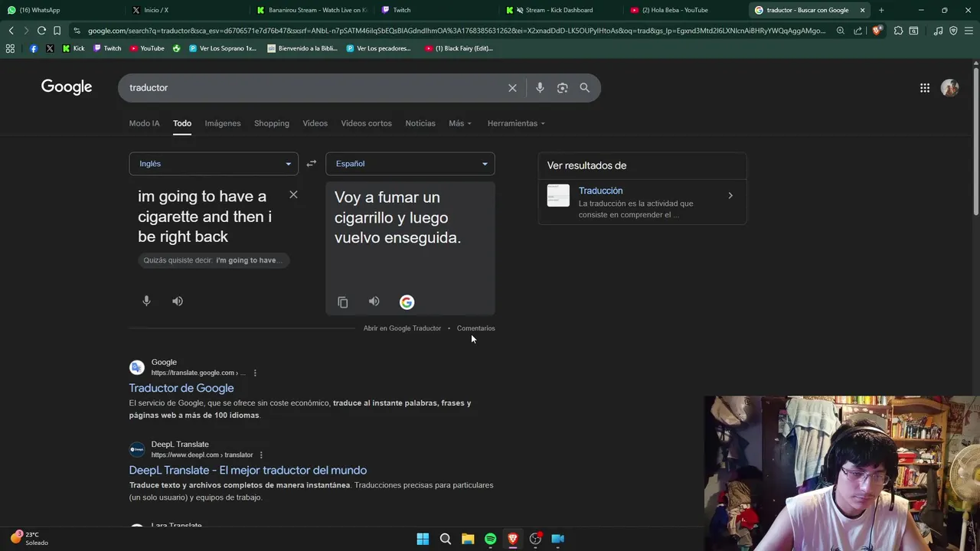Image resolution: width=980 pixels, height=551 pixels.
Task: Open Google account profile picture
Action: 950,88
